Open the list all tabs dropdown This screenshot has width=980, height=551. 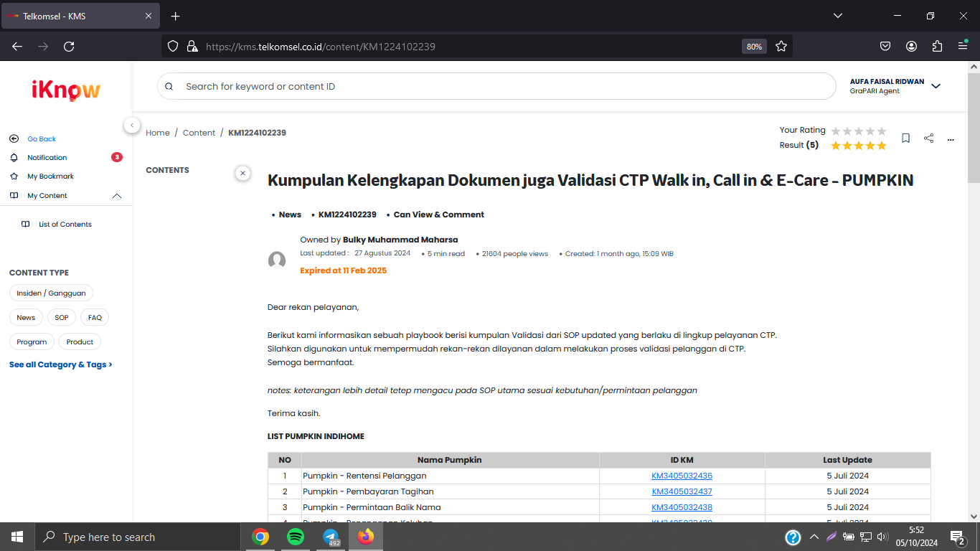pyautogui.click(x=838, y=16)
